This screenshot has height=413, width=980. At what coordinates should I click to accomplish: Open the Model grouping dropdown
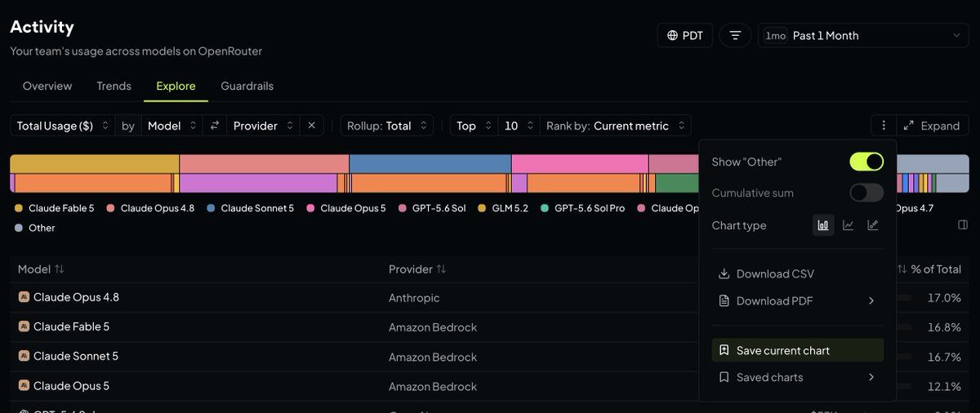[172, 126]
